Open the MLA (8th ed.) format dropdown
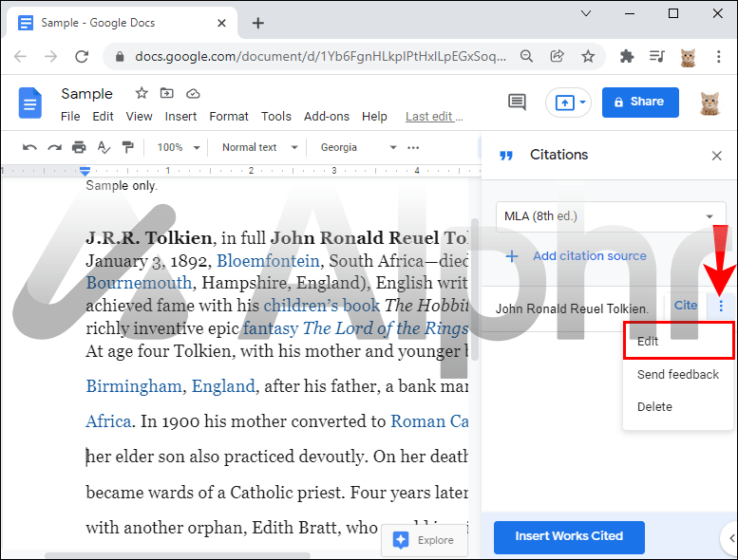738x560 pixels. tap(611, 216)
